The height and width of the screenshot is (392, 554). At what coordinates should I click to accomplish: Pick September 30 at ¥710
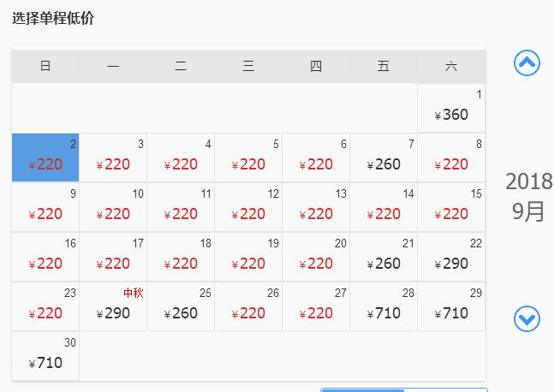[x=45, y=356]
